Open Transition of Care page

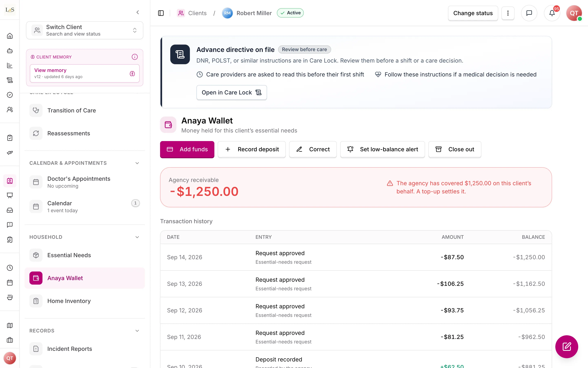85,110
